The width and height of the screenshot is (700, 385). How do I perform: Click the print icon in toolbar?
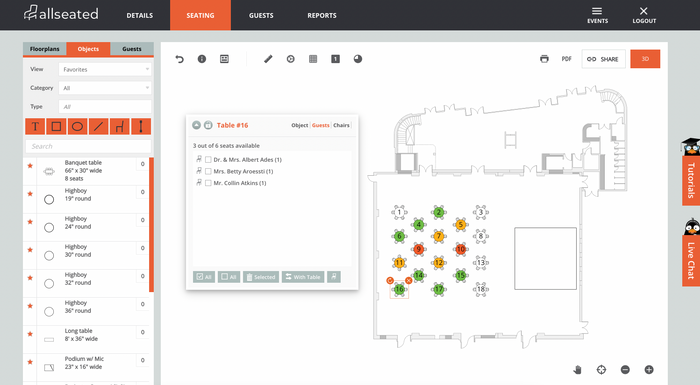coord(544,59)
